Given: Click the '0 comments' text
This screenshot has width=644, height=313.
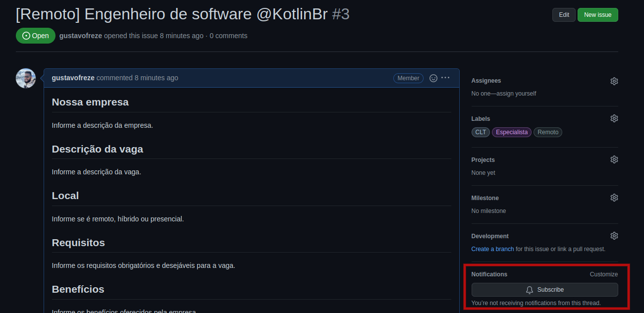Looking at the screenshot, I should [228, 36].
